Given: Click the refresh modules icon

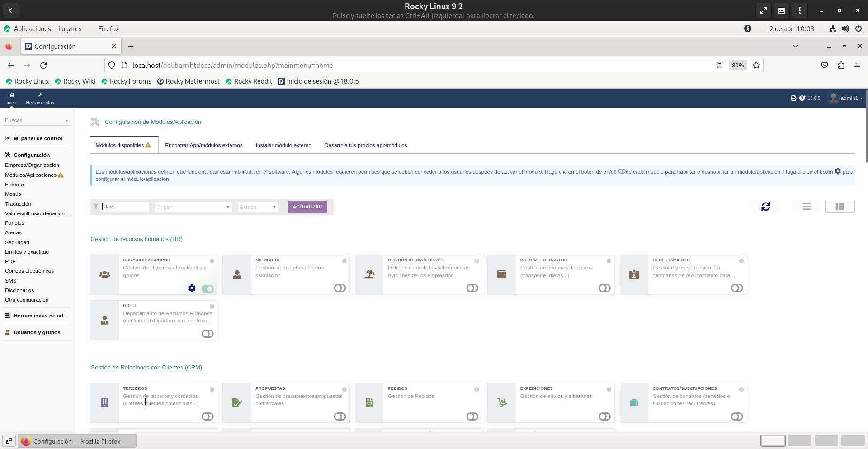Looking at the screenshot, I should click(765, 207).
